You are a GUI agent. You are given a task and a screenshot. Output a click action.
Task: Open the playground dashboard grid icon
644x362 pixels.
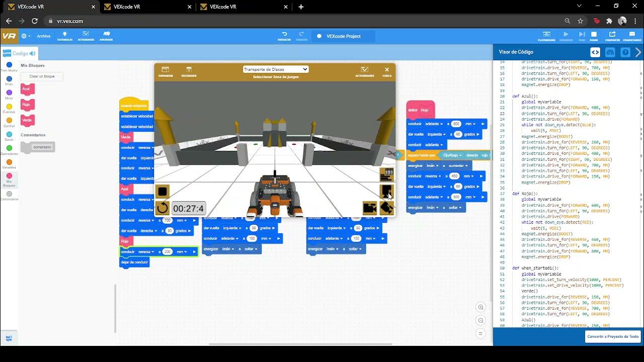[x=386, y=174]
